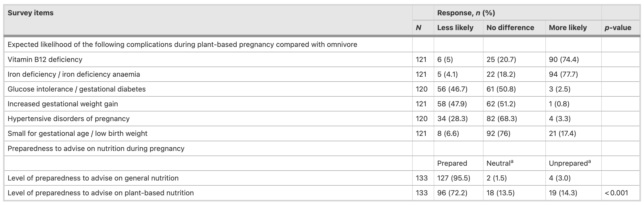The height and width of the screenshot is (205, 644).
Task: Select the "<0.001" p-value cell
Action: pyautogui.click(x=616, y=193)
